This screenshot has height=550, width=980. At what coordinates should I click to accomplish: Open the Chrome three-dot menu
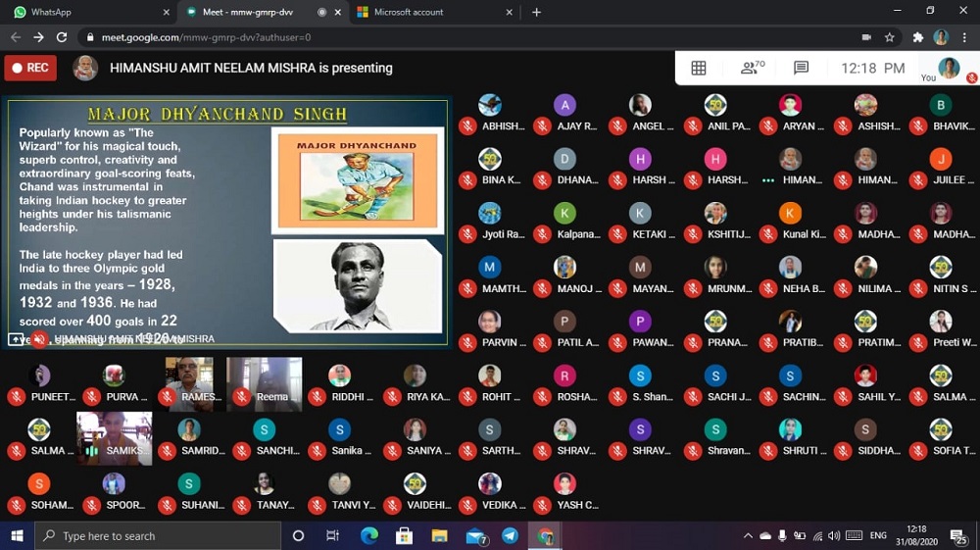(x=963, y=37)
